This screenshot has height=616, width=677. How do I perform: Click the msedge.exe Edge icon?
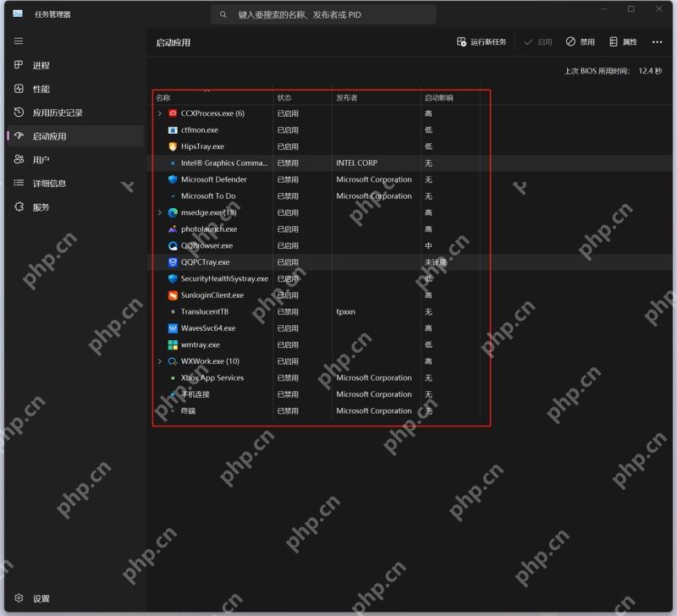[x=173, y=212]
